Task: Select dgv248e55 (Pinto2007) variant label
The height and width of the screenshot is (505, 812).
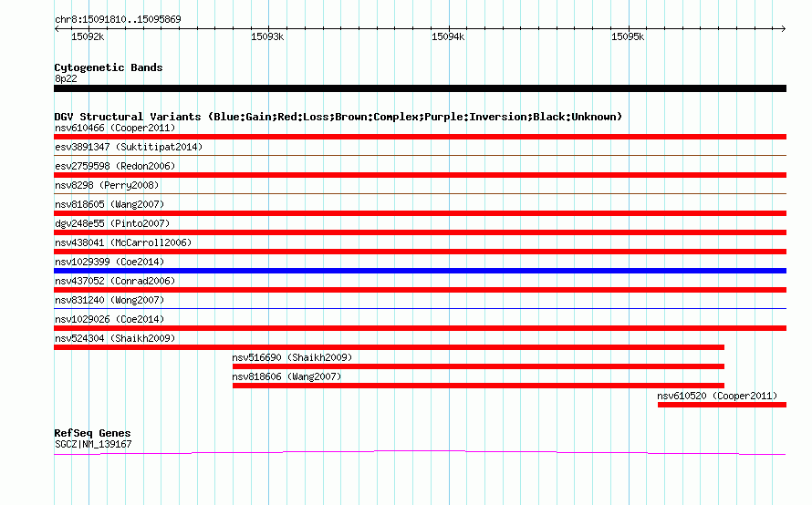Action: click(x=112, y=223)
